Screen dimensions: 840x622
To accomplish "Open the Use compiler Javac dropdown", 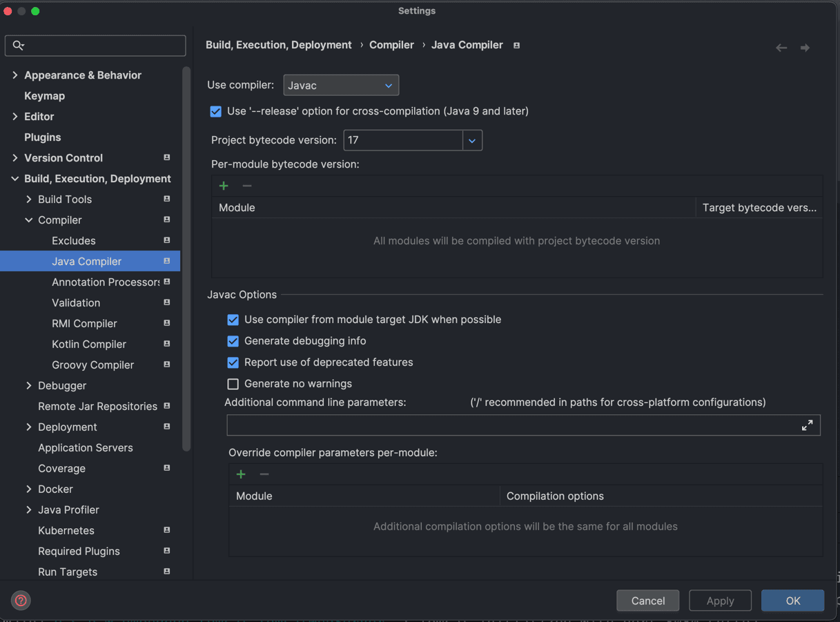I will point(341,86).
